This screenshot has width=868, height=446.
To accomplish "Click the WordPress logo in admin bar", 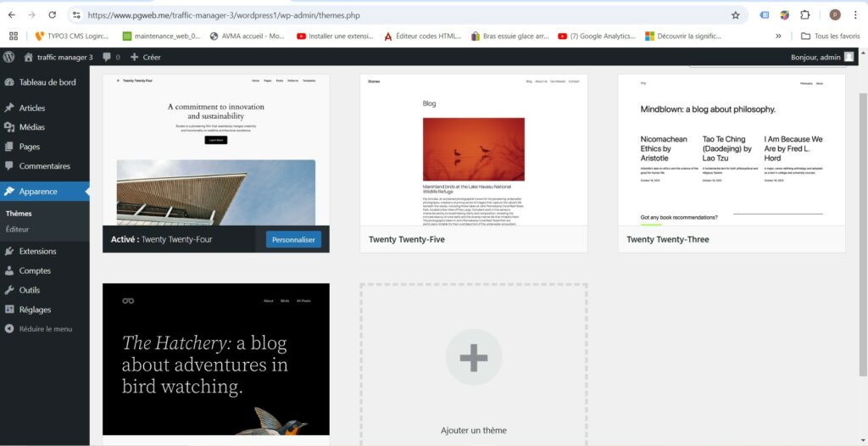I will 8,57.
